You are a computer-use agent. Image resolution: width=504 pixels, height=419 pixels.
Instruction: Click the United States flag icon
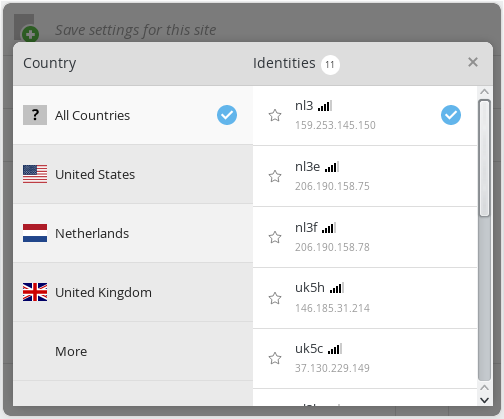pyautogui.click(x=35, y=174)
